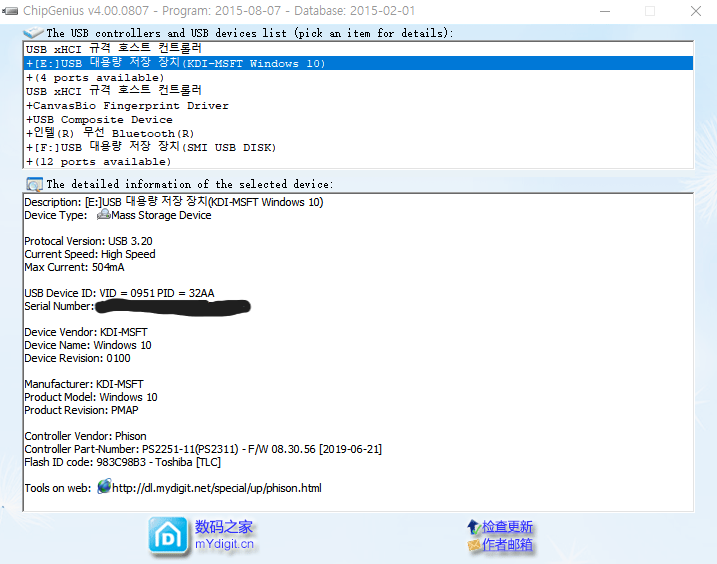This screenshot has height=564, width=717.
Task: Click the USB devices list header icon
Action: coord(33,32)
